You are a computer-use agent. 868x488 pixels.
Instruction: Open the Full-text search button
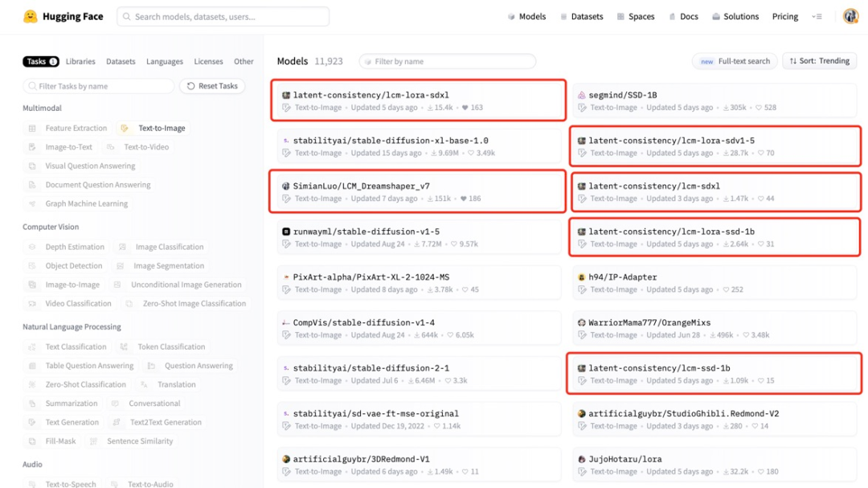click(x=735, y=61)
